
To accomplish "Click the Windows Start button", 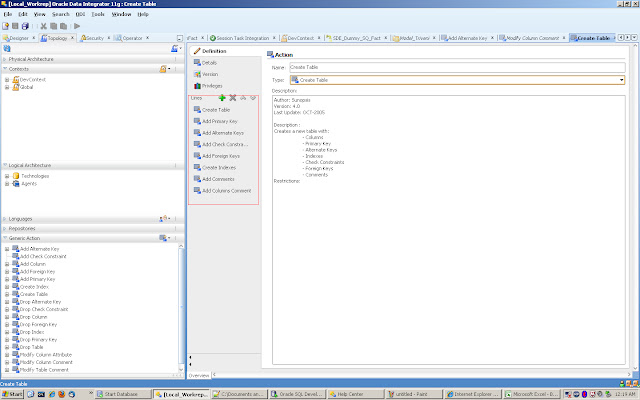I will [x=12, y=394].
